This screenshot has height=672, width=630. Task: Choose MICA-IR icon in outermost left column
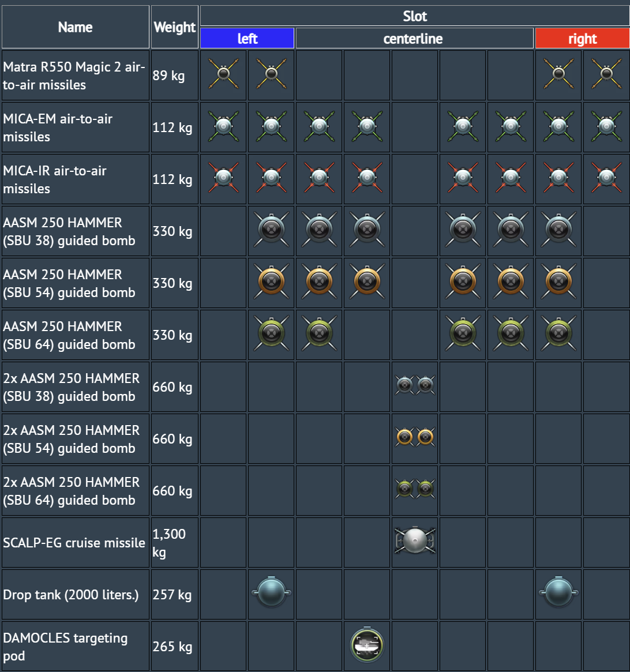[223, 178]
